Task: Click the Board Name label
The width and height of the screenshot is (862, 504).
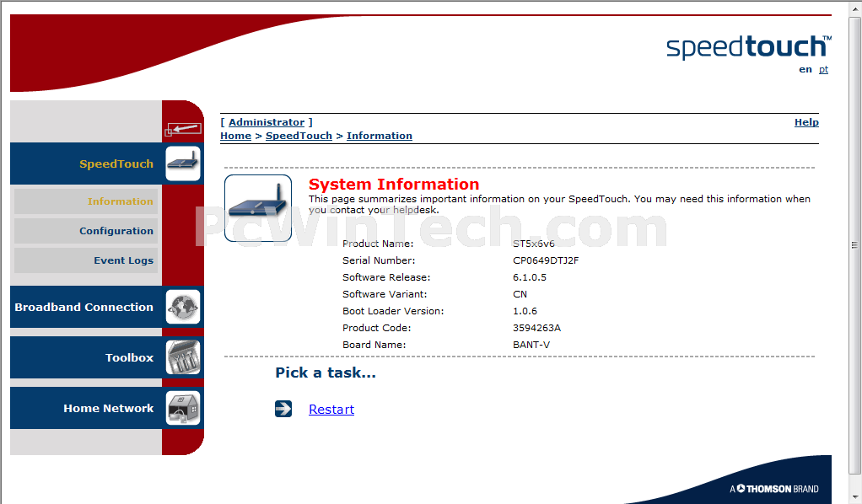Action: click(374, 346)
